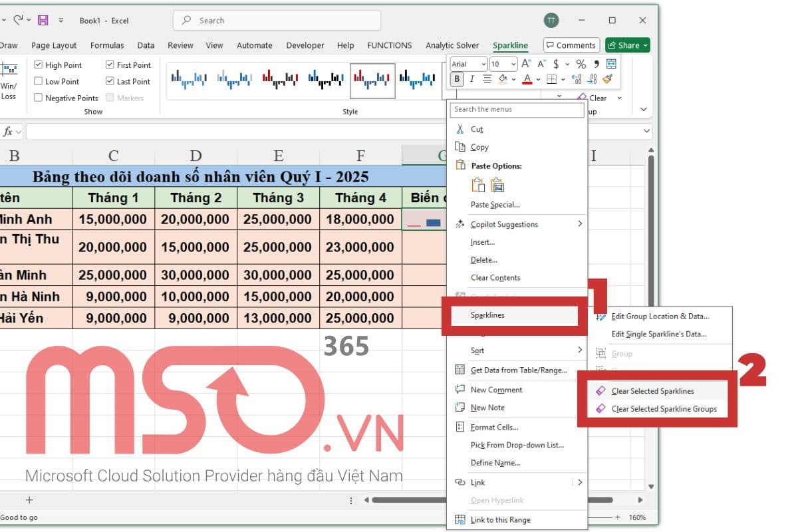Click the Borders icon in mini toolbar

[551, 79]
